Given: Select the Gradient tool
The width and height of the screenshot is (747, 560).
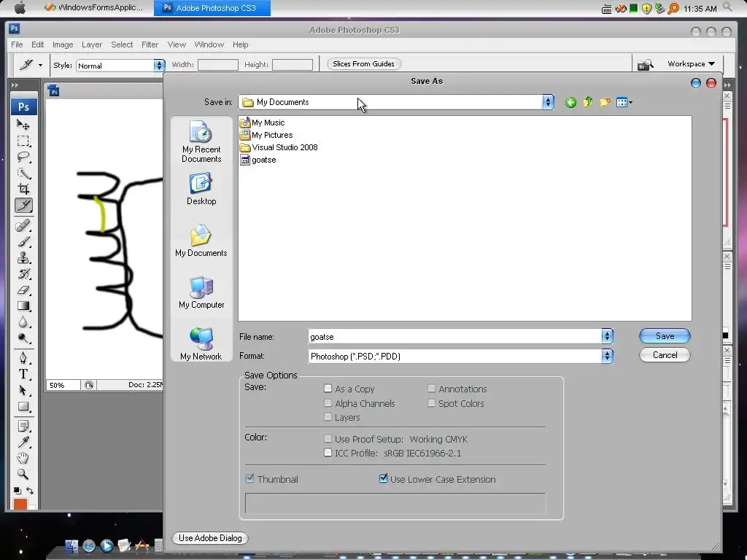Looking at the screenshot, I should [23, 306].
